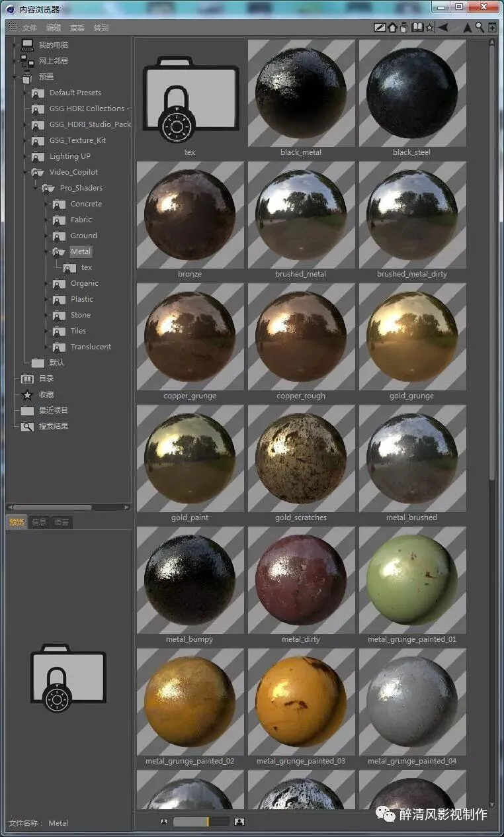The image size is (504, 837).
Task: Select the Plastic folder in tree
Action: point(82,299)
